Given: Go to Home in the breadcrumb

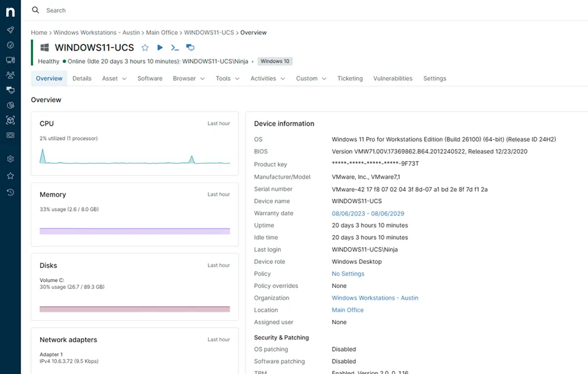Looking at the screenshot, I should 39,32.
